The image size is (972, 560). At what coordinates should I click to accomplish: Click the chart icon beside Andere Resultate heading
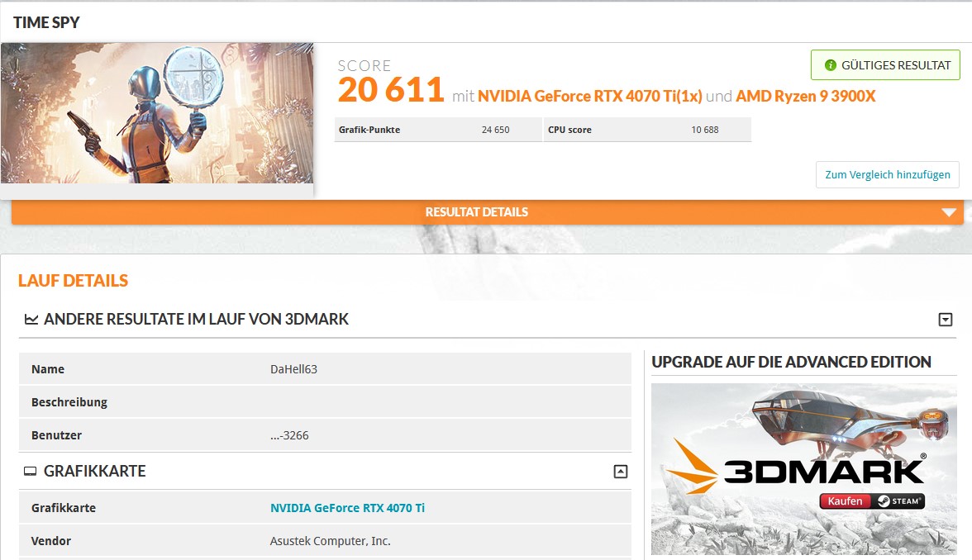pyautogui.click(x=31, y=319)
